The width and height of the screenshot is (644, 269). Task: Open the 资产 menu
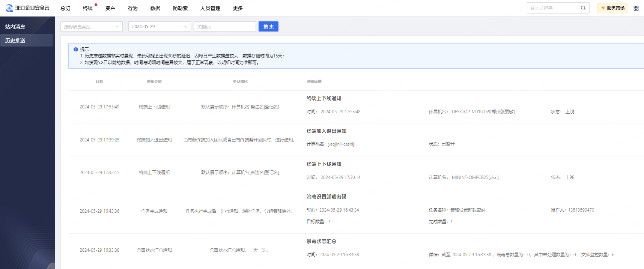pyautogui.click(x=110, y=8)
